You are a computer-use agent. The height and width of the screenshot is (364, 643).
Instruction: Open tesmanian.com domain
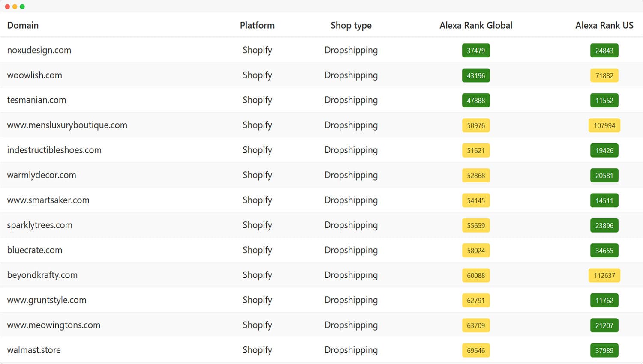(36, 100)
